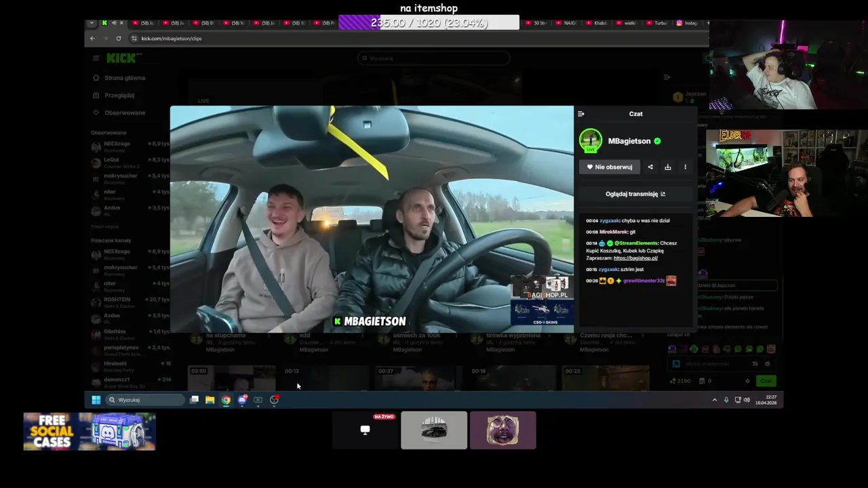Click the clip video player showing the car

click(372, 219)
